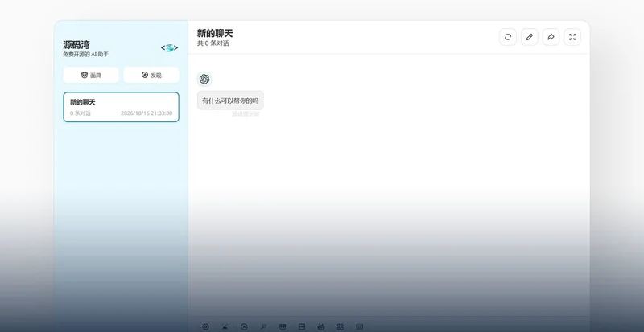The height and width of the screenshot is (332, 644).
Task: Click the robot model icon in bottom toolbar
Action: (x=321, y=326)
